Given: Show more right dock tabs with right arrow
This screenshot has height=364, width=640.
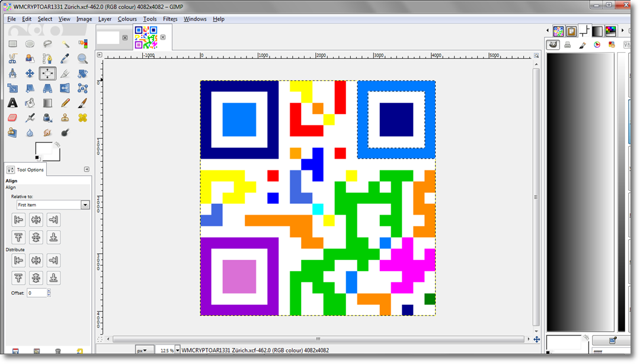Looking at the screenshot, I should 622,31.
